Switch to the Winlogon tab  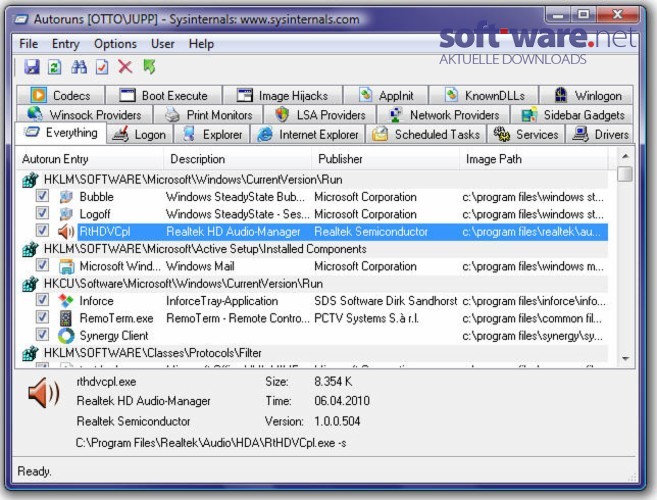coord(587,95)
